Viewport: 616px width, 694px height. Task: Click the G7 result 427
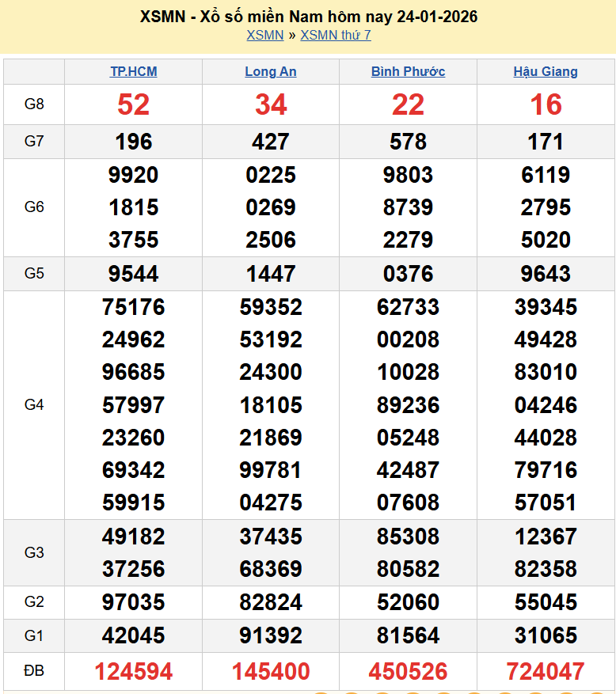(x=271, y=142)
